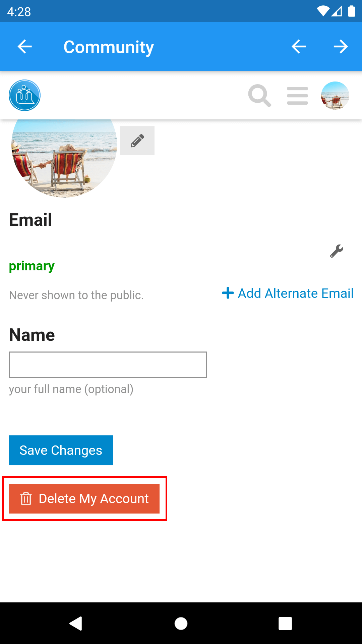Click the Delete My Account button
Viewport: 362px width, 644px height.
84,498
